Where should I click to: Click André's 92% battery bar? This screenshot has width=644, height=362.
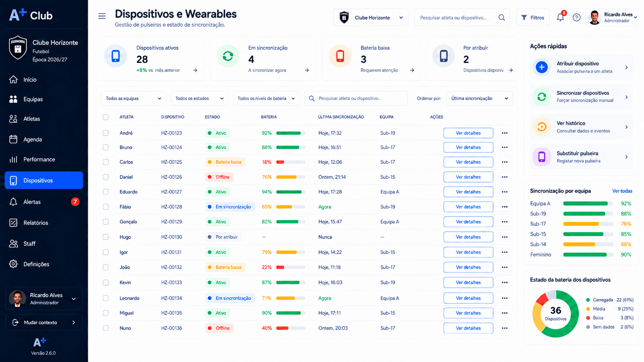(290, 133)
